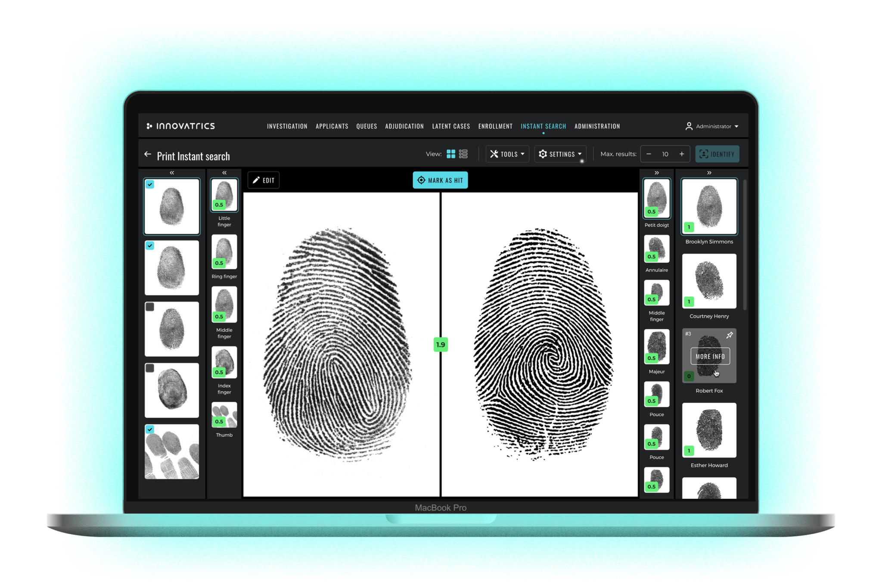Screen dimensions: 882x588
Task: Click the Mark As Hit button
Action: (440, 180)
